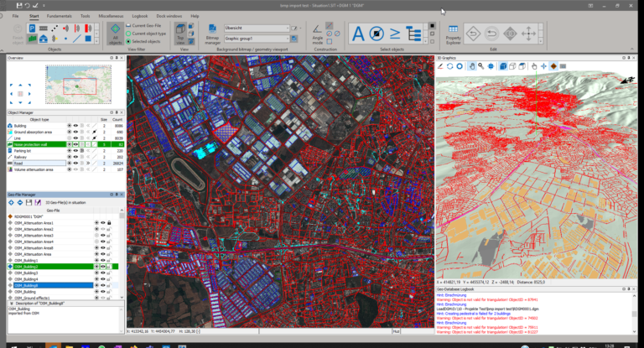Select the Building object tool in ribbon

pos(43,39)
